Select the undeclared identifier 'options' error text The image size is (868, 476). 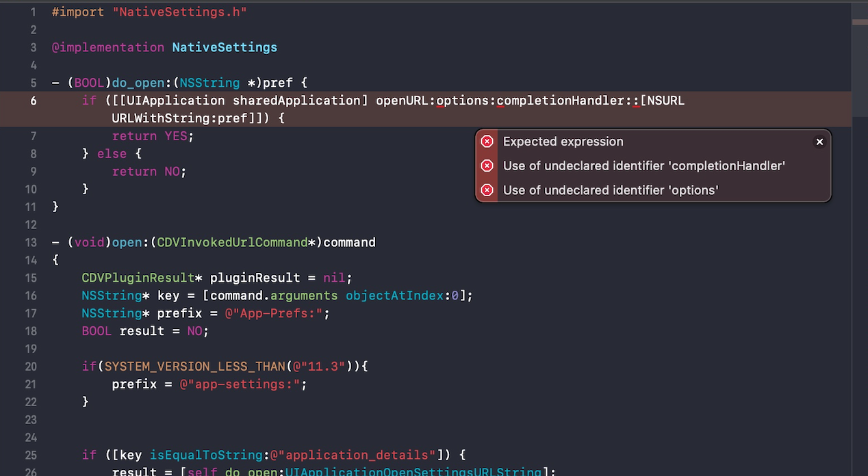pos(610,190)
